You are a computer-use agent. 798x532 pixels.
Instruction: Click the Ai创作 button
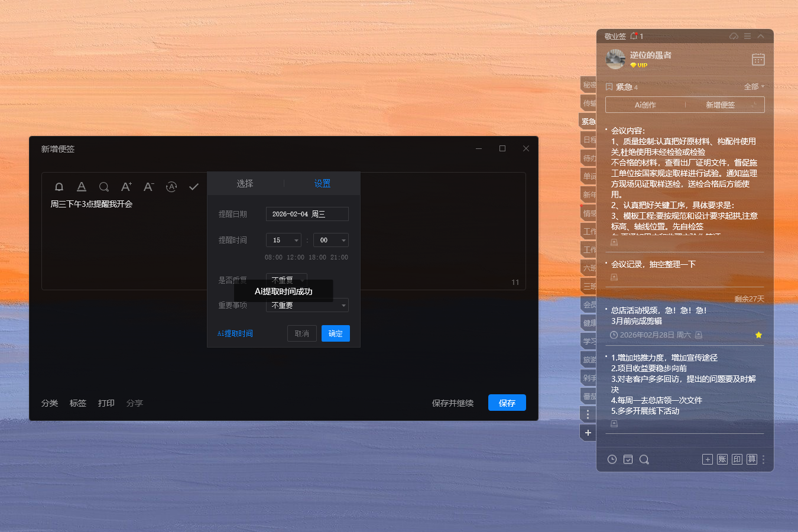pos(645,104)
